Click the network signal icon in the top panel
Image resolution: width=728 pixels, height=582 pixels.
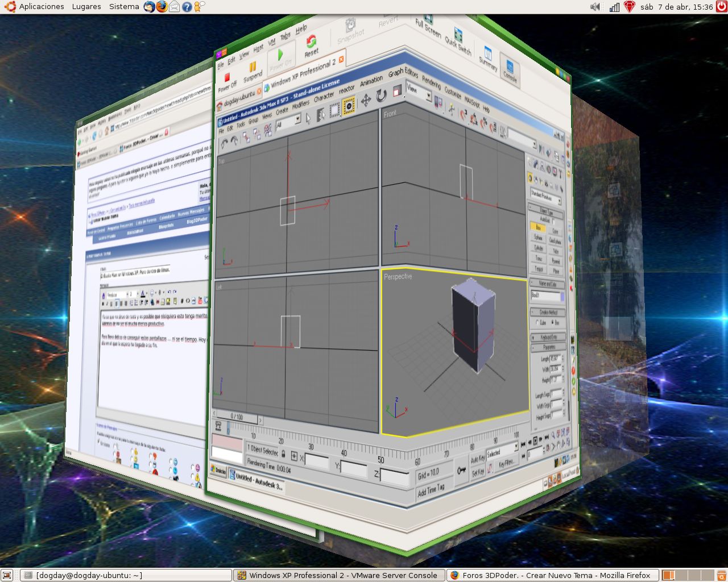tap(614, 7)
